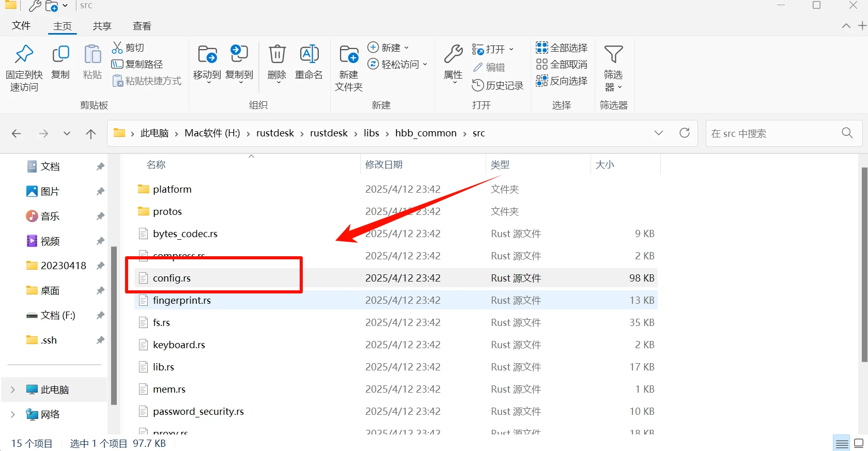Click the search box for src folder
The width and height of the screenshot is (868, 451).
pos(774,134)
